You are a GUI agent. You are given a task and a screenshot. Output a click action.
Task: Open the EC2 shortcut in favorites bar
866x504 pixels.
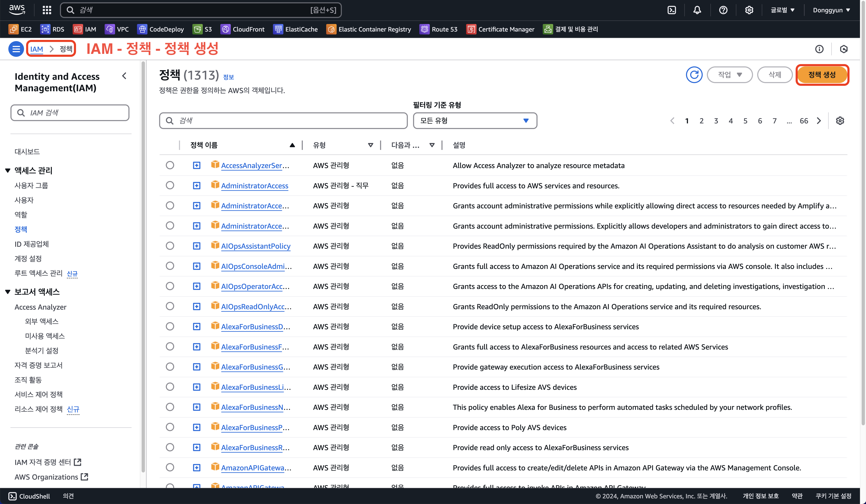click(x=20, y=29)
